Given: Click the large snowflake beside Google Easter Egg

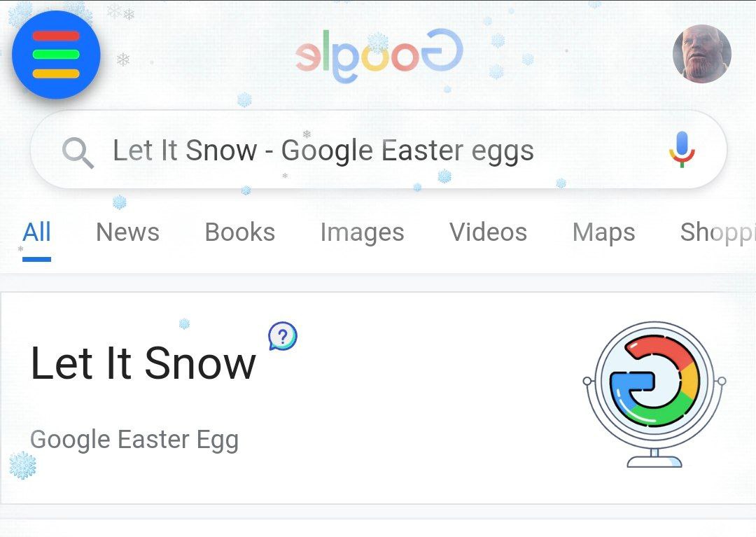Looking at the screenshot, I should coord(22,466).
